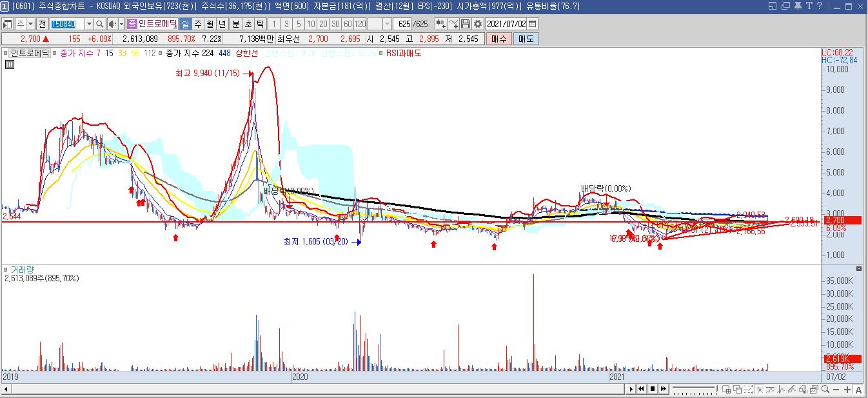Screen dimensions: 868x398
Task: Toggle the 전 button beside code field
Action: [x=42, y=24]
